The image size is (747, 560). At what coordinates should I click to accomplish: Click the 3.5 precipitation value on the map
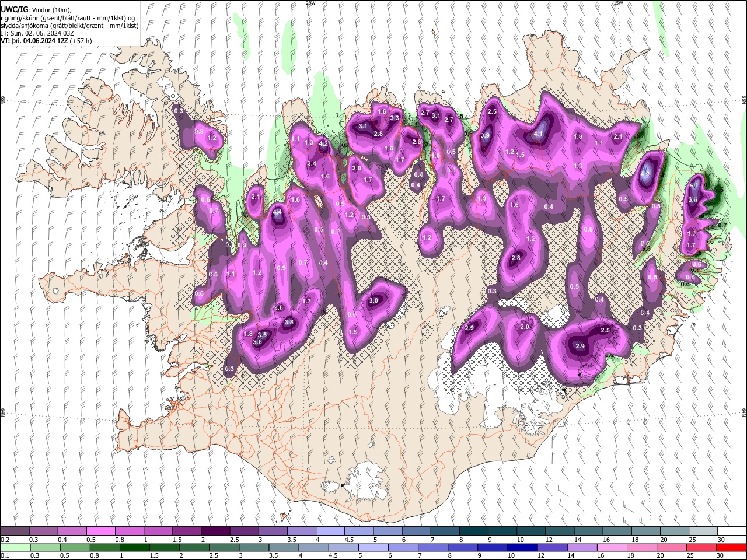263,335
